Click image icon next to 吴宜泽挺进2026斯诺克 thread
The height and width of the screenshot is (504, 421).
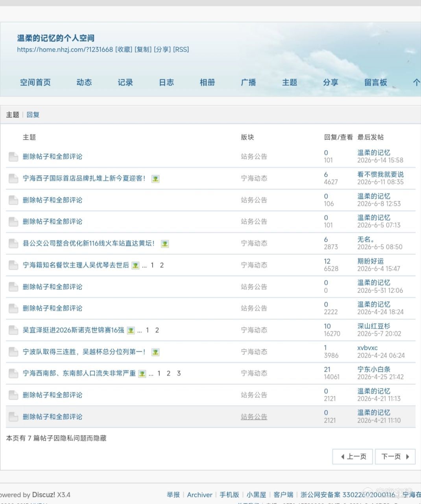131,330
